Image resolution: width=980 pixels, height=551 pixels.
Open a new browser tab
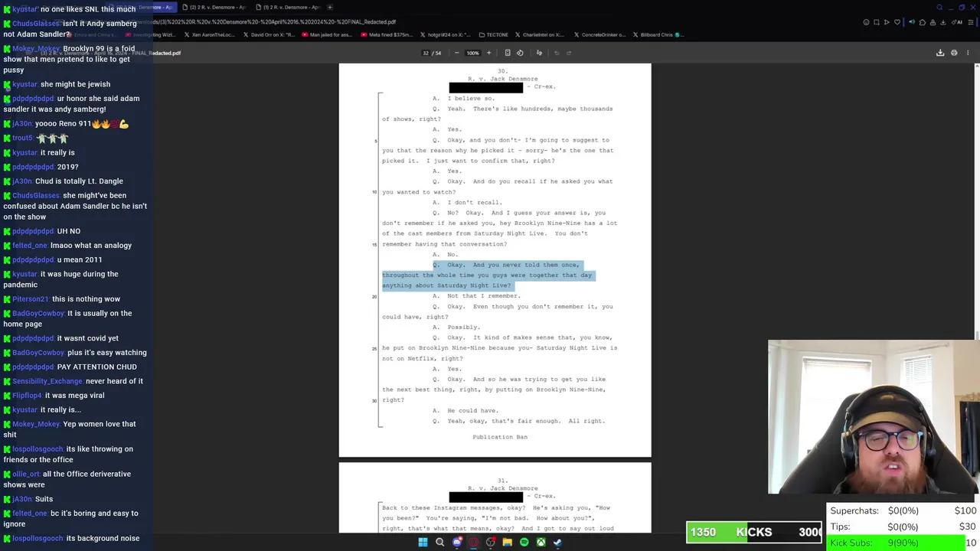tap(330, 7)
